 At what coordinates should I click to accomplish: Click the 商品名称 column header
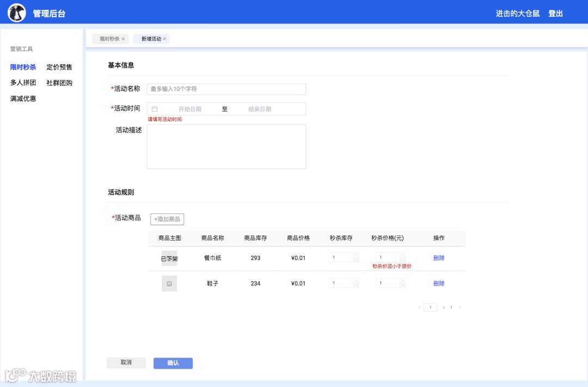(213, 238)
